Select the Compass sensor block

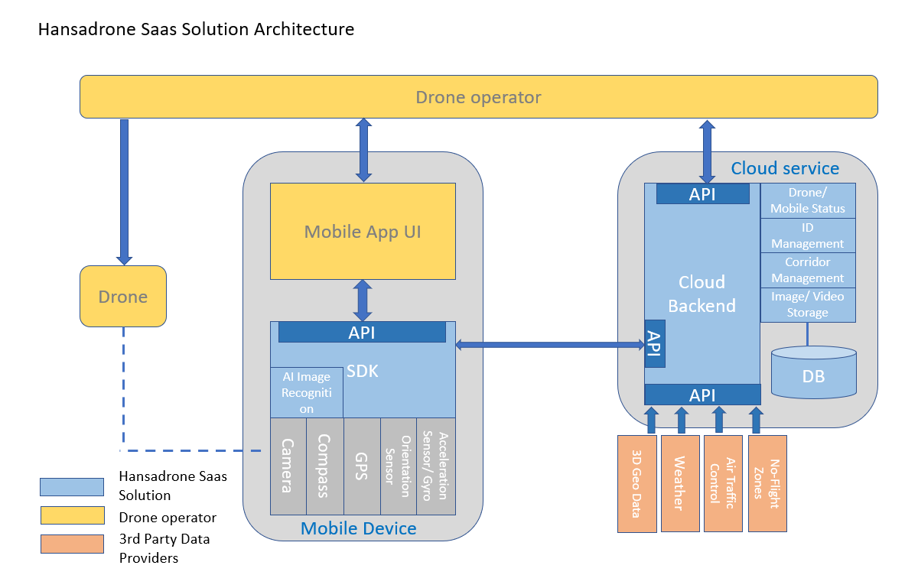324,466
